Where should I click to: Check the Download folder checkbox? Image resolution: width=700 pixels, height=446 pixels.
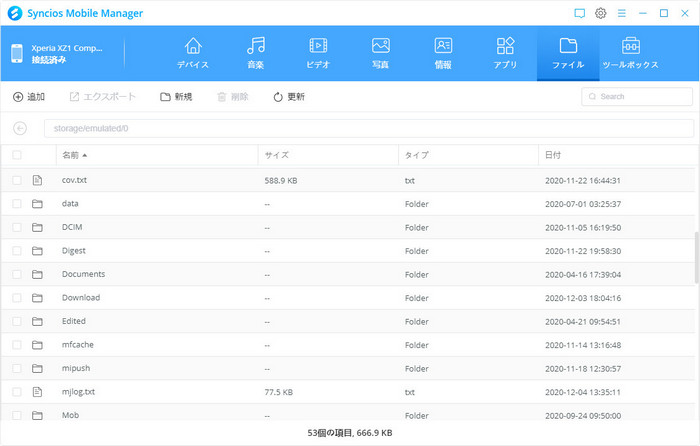click(17, 298)
